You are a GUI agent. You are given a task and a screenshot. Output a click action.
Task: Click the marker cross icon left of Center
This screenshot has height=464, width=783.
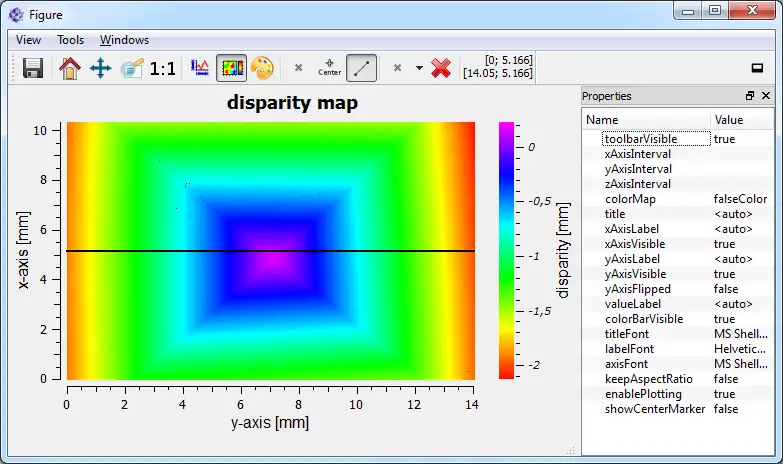point(298,67)
